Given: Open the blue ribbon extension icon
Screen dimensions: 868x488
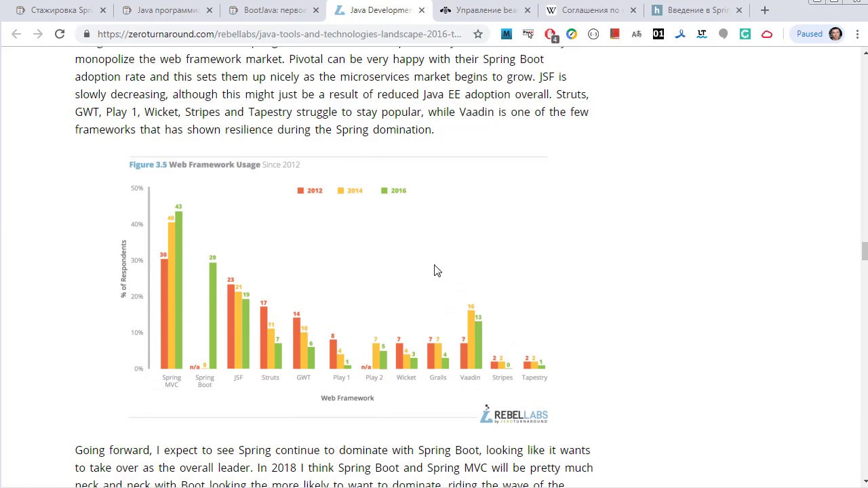Looking at the screenshot, I should (x=680, y=34).
